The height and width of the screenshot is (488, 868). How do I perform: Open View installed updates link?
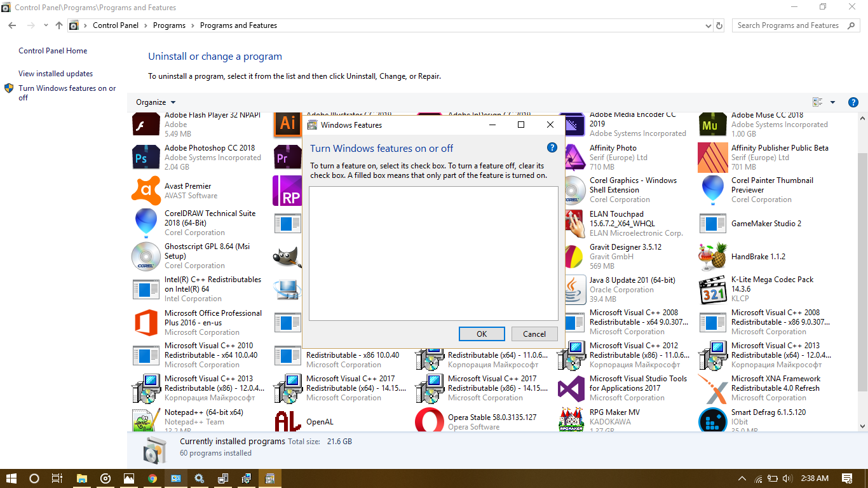(x=55, y=74)
